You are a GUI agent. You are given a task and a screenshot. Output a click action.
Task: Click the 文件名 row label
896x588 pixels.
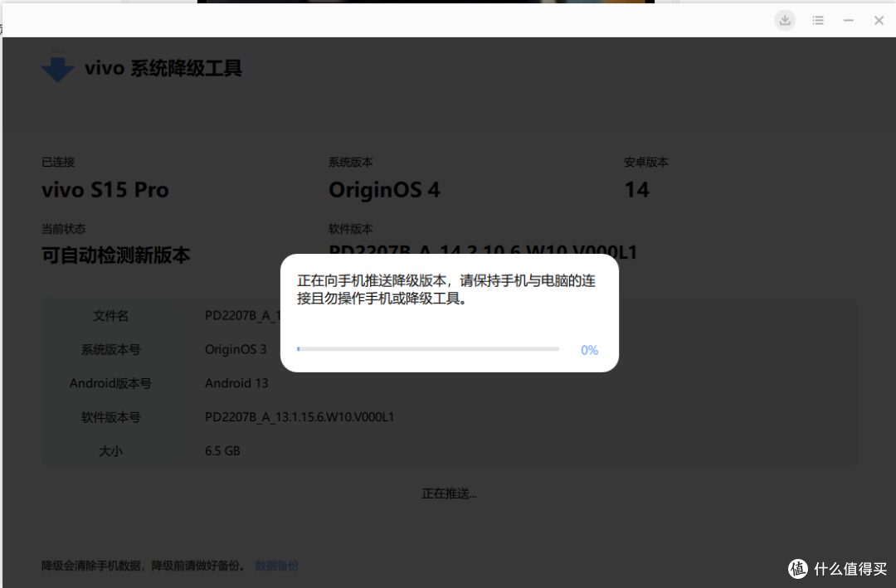tap(110, 316)
